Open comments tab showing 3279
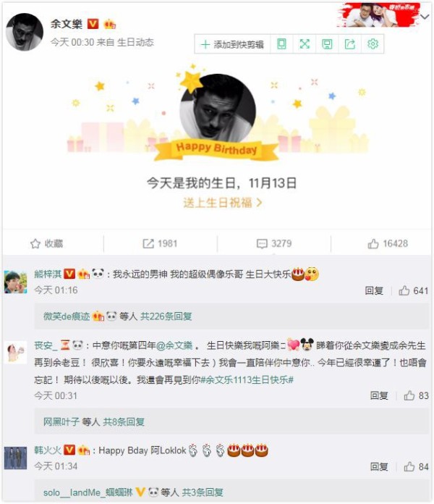434x504 pixels. 274,243
